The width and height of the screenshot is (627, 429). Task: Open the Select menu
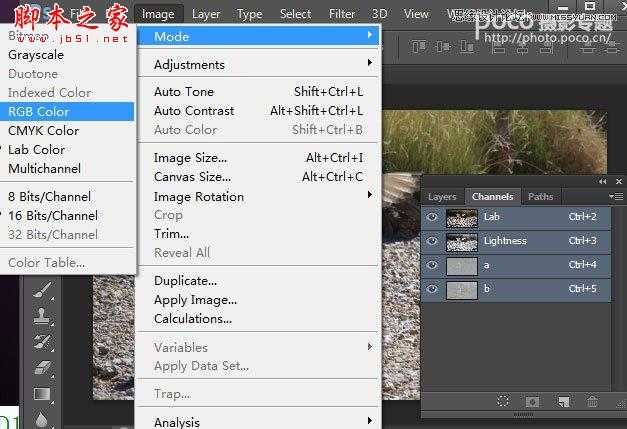(296, 14)
